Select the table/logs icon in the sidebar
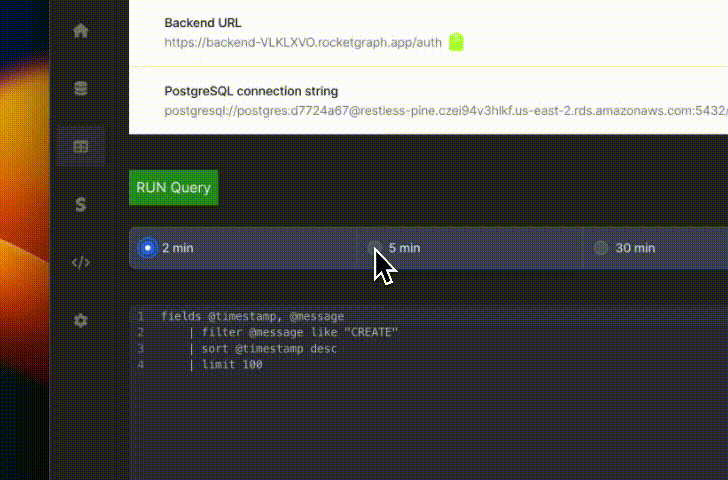The height and width of the screenshot is (480, 728). [81, 147]
